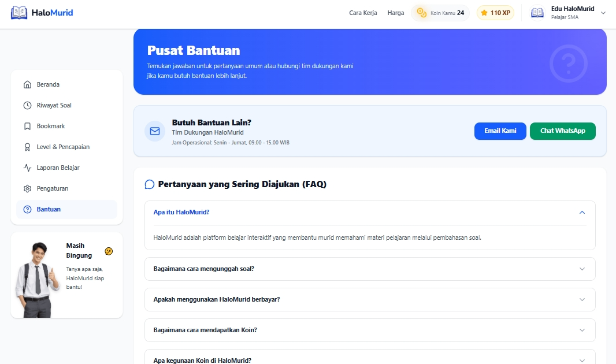This screenshot has height=364, width=616.
Task: Click the Chat WhatsApp button
Action: pyautogui.click(x=563, y=131)
